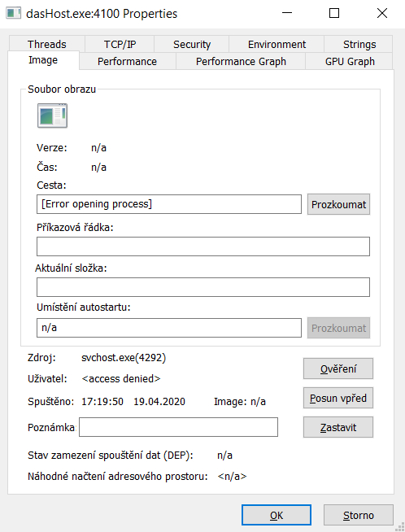
Task: Click Prozkoumat button next to Cesta field
Action: pyautogui.click(x=338, y=204)
